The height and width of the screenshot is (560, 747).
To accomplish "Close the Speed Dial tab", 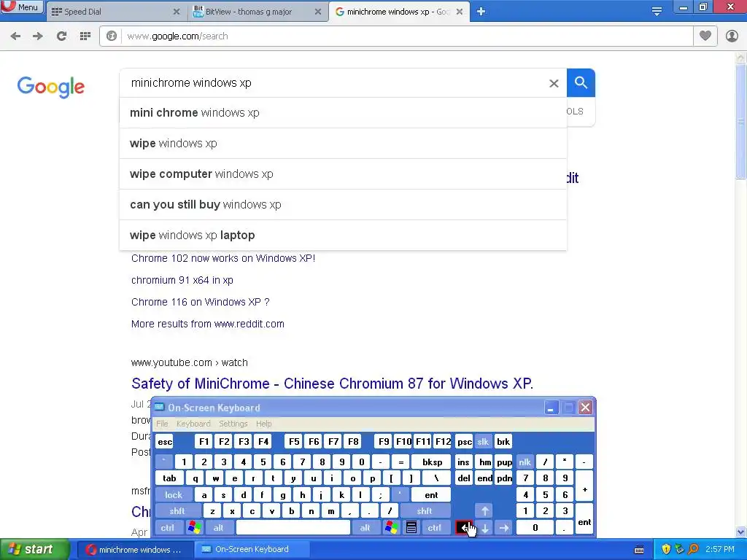I will tap(177, 12).
